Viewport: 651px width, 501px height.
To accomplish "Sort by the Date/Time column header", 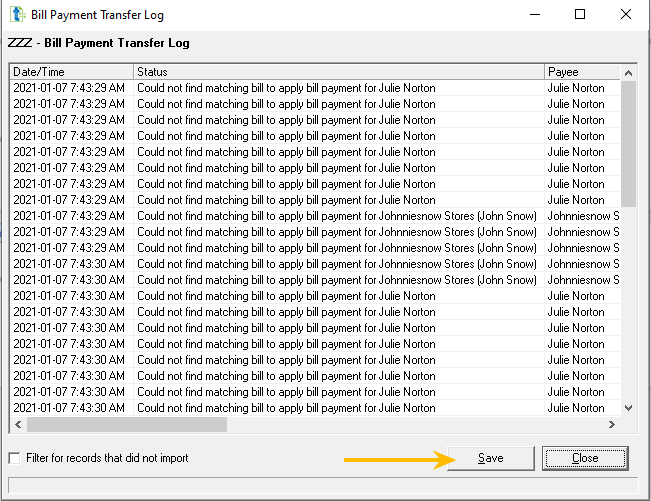I will [71, 72].
